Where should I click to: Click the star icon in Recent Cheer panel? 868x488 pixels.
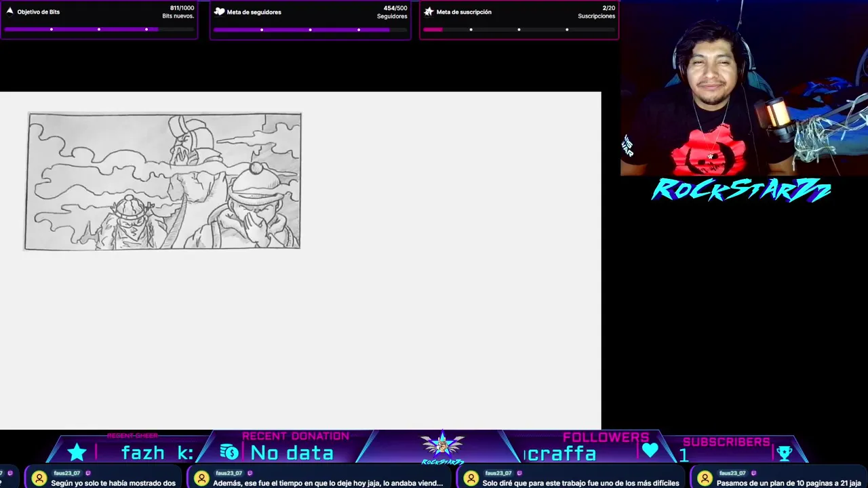[77, 452]
